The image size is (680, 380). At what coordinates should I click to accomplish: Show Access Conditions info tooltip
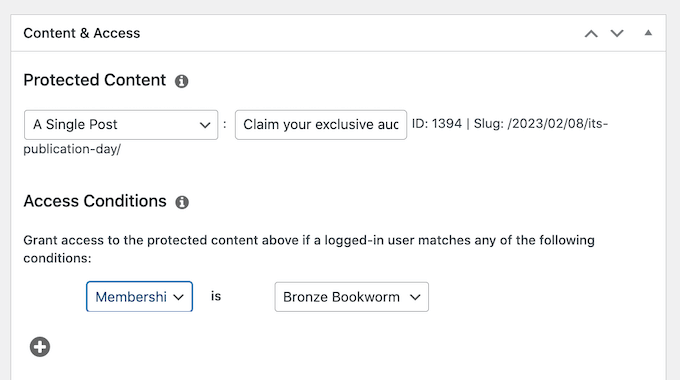[x=182, y=202]
